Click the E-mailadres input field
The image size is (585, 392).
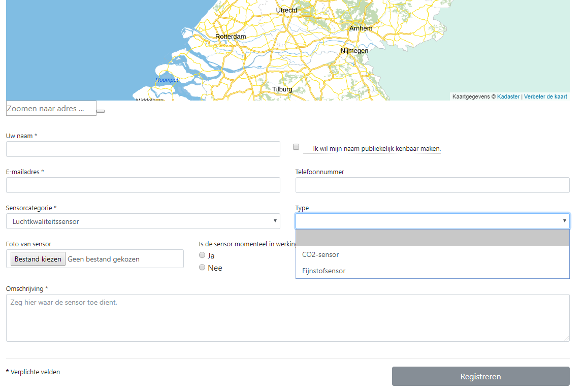pos(143,185)
